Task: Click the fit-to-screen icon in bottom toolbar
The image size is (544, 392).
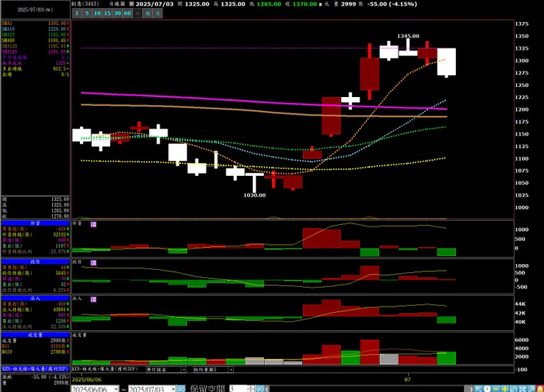Action: click(x=523, y=389)
